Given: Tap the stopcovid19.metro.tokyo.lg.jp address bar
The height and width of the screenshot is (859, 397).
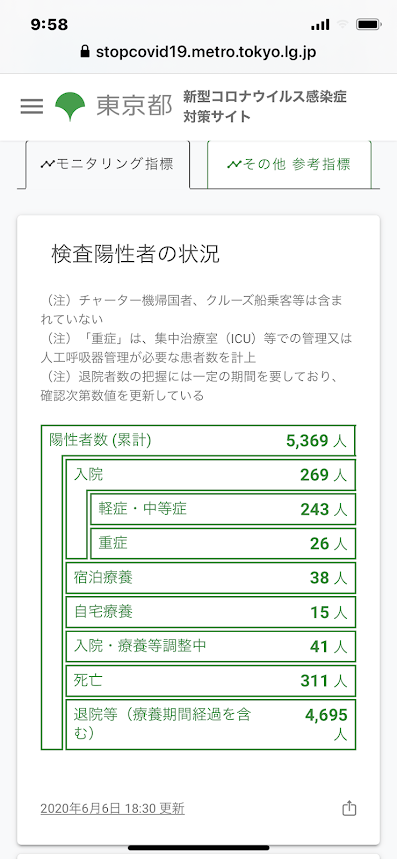Looking at the screenshot, I should (198, 52).
